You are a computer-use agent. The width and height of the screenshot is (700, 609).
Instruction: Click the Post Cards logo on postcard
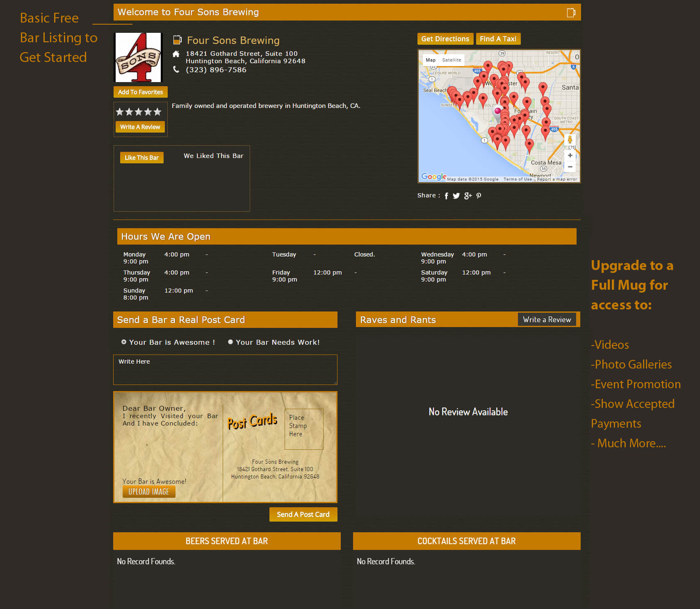(252, 421)
